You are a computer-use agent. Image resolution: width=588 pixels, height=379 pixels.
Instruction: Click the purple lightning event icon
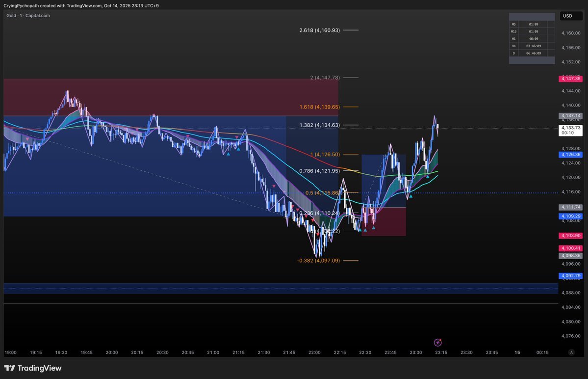(x=438, y=342)
